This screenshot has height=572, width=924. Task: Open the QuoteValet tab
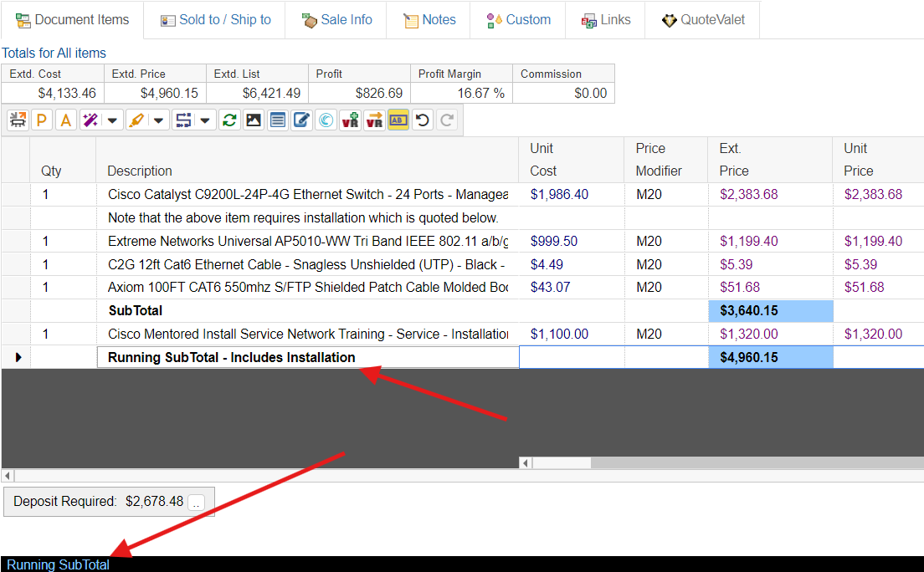[x=701, y=20]
